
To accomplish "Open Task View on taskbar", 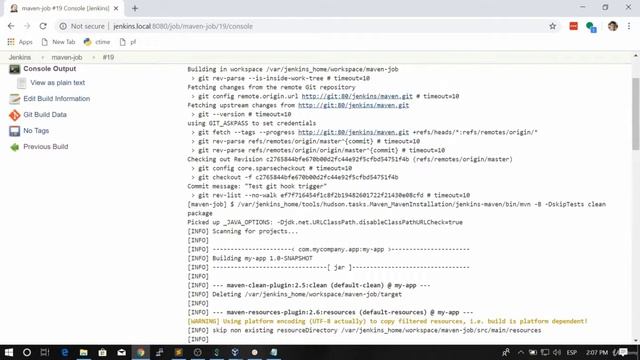I will (45, 352).
